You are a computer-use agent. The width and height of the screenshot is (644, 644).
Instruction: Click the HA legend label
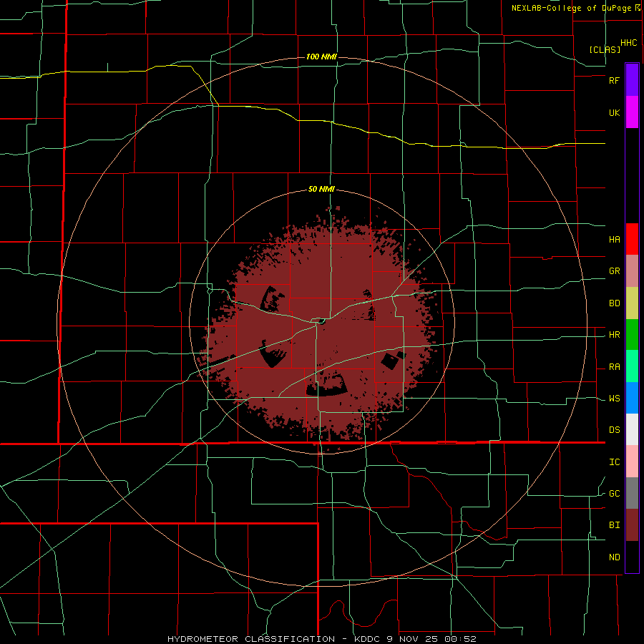coord(614,240)
